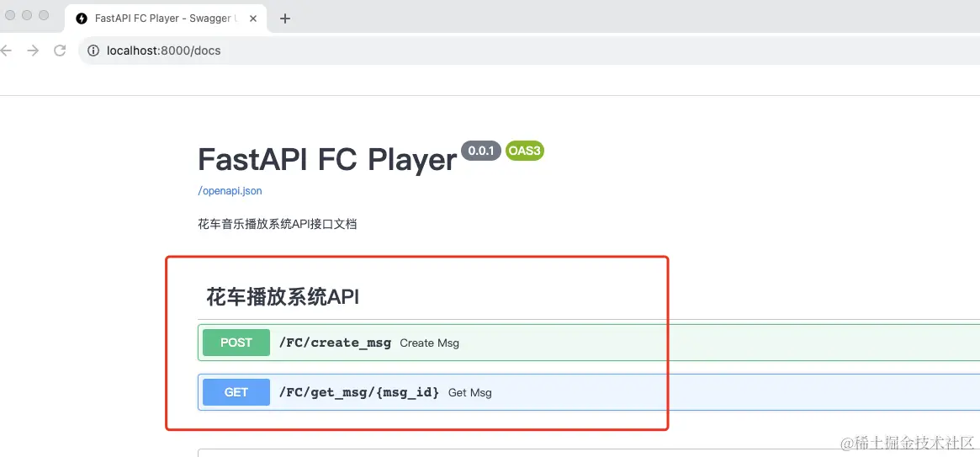Viewport: 980px width, 457px height.
Task: Expand the /FC/create_msg endpoint
Action: pos(589,343)
